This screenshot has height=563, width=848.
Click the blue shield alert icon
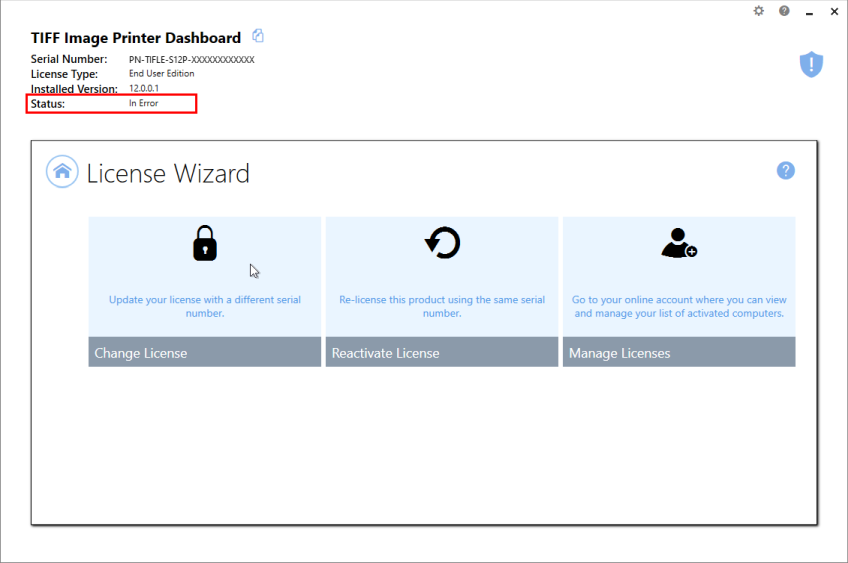pos(811,64)
